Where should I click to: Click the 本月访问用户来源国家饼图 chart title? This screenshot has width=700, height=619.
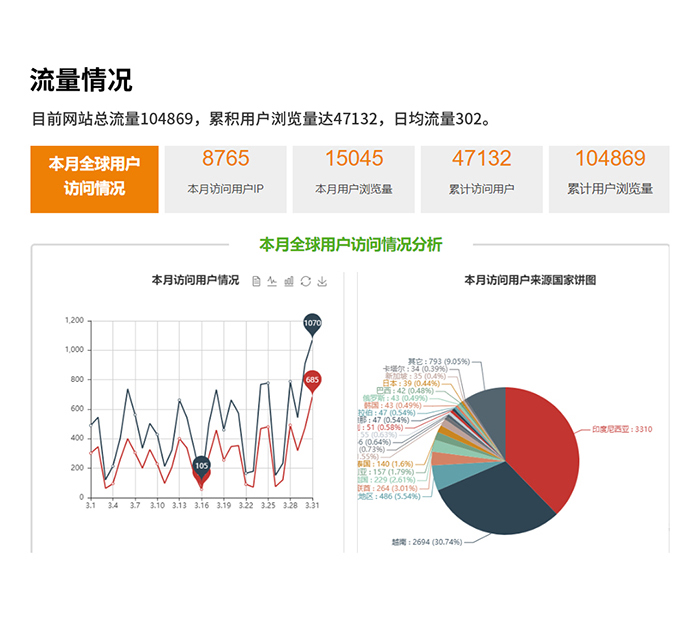(530, 280)
